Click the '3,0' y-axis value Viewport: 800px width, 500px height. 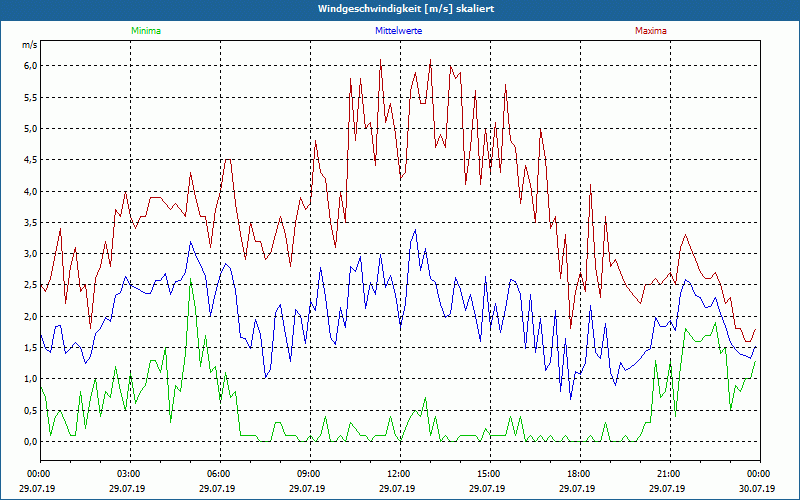coord(31,254)
